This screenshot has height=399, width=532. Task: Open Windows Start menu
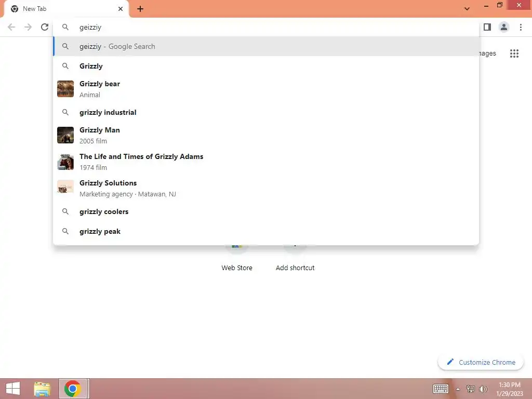tap(13, 389)
